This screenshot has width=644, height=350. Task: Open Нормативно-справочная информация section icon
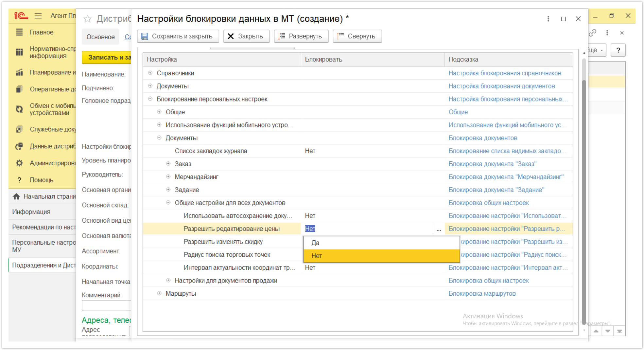point(19,52)
